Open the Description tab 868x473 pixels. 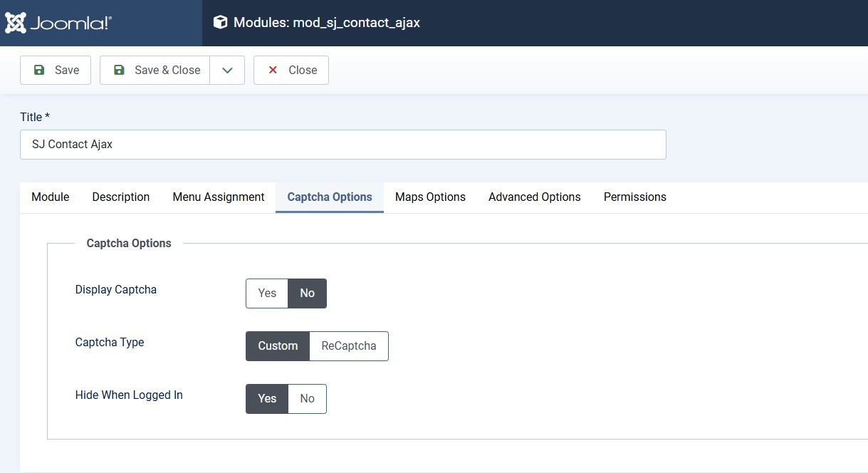121,197
